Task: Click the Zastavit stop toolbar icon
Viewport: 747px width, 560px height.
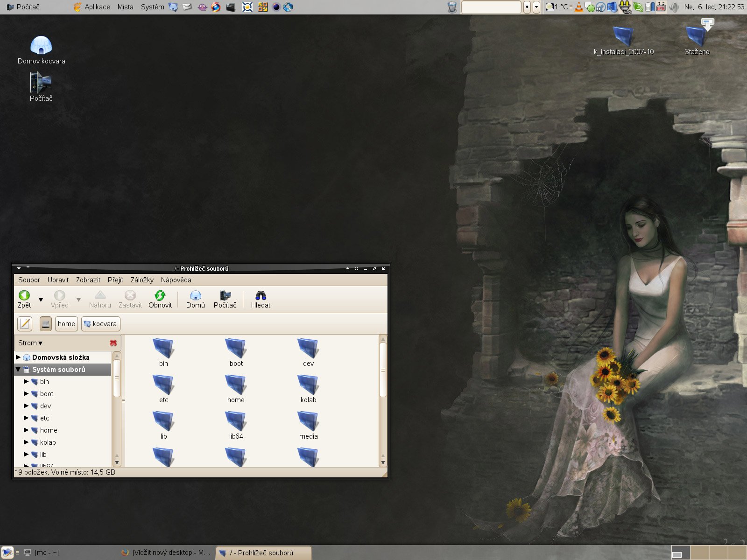Action: [x=130, y=295]
